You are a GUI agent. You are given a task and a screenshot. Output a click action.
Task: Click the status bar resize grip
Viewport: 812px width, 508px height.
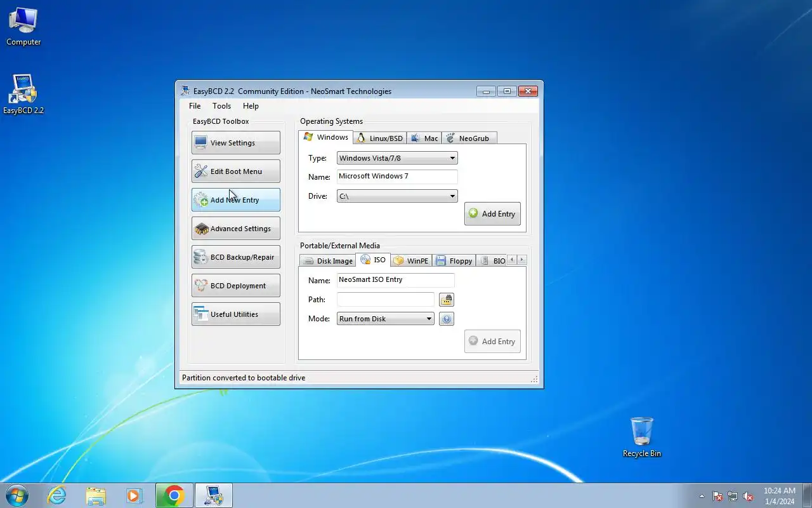(x=534, y=379)
